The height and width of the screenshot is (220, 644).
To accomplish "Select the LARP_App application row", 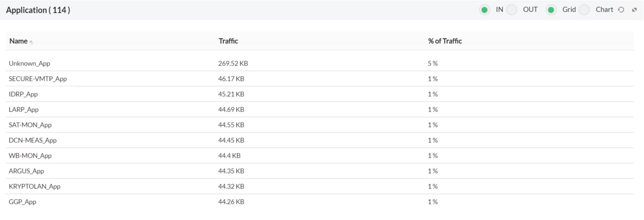I will (x=23, y=109).
